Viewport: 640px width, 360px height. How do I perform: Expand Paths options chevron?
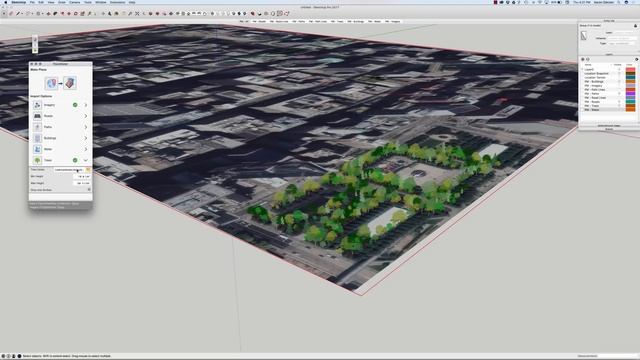click(x=86, y=127)
